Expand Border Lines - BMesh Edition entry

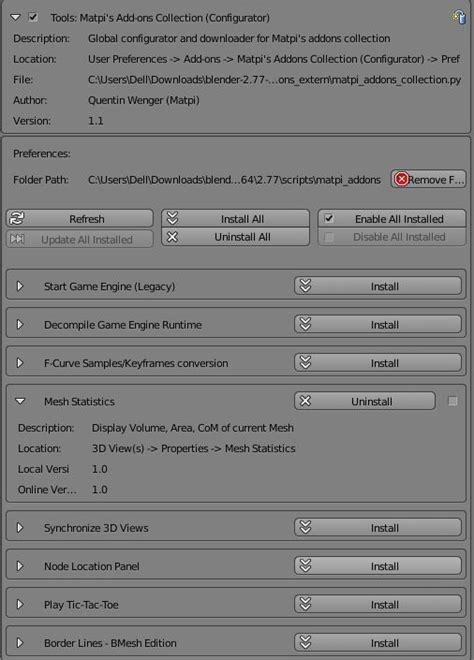20,643
